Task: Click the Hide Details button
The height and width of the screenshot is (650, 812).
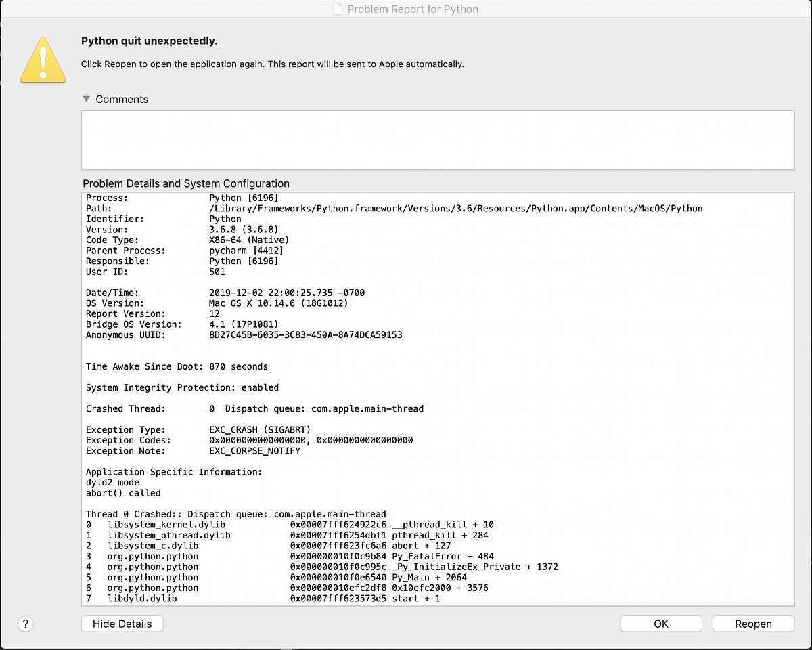Action: click(x=122, y=624)
